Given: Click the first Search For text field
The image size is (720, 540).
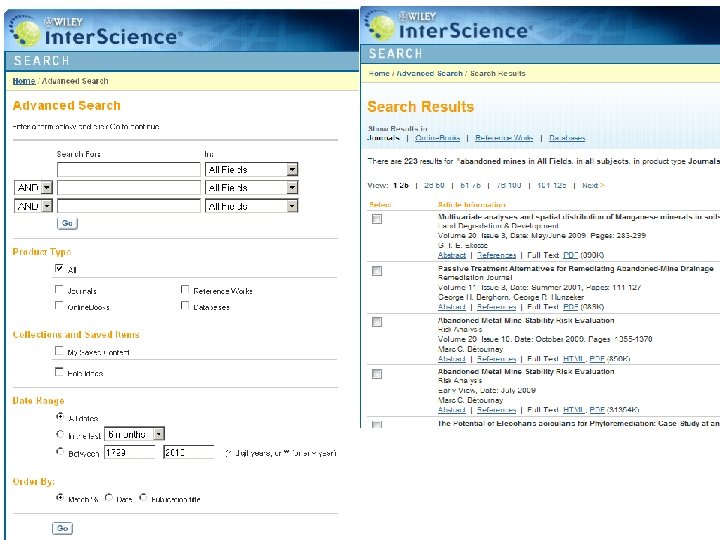Looking at the screenshot, I should coord(129,169).
